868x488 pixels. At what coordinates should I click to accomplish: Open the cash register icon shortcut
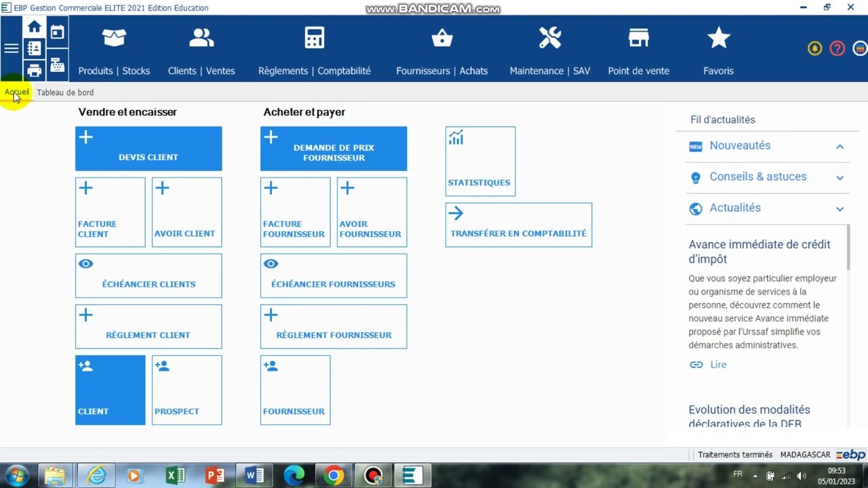point(57,65)
